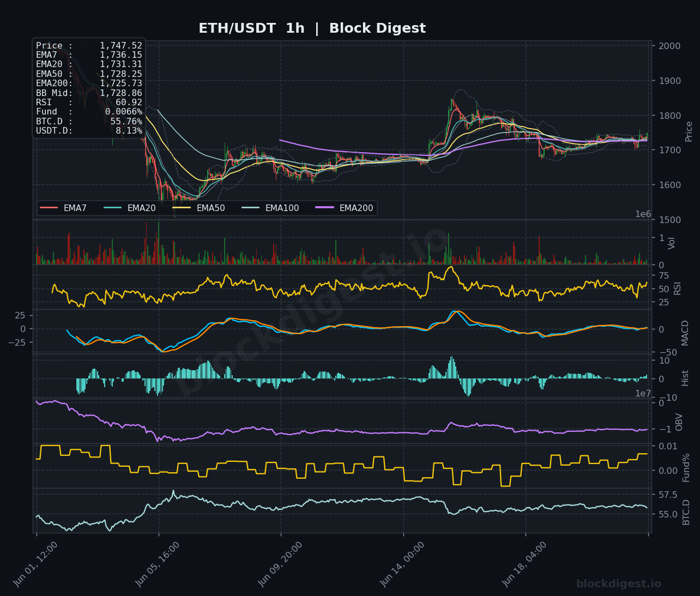
Task: Click the EMA7 value 1,736.15
Action: click(x=120, y=55)
